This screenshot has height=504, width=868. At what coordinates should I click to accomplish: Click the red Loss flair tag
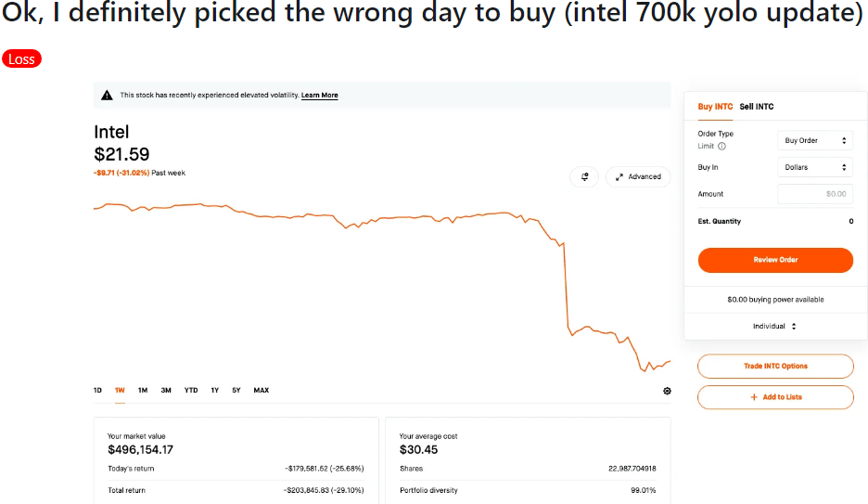click(21, 59)
